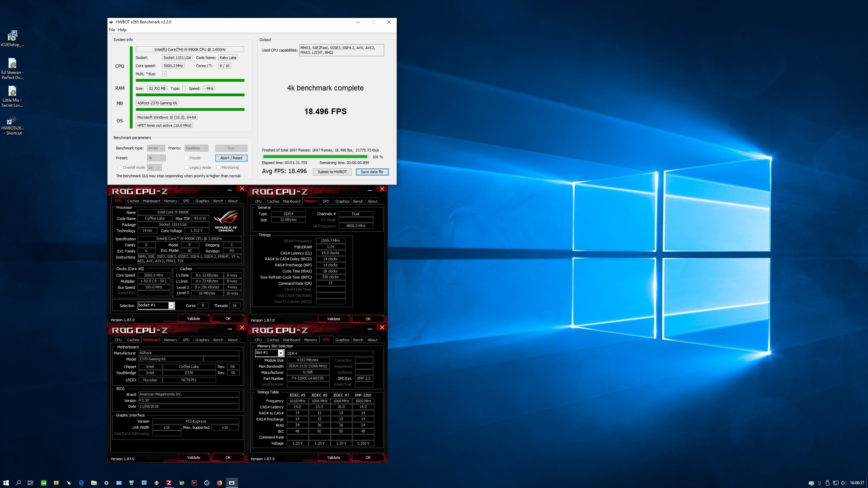Click Validate in CPU-tab CPU-Z window

(x=194, y=319)
